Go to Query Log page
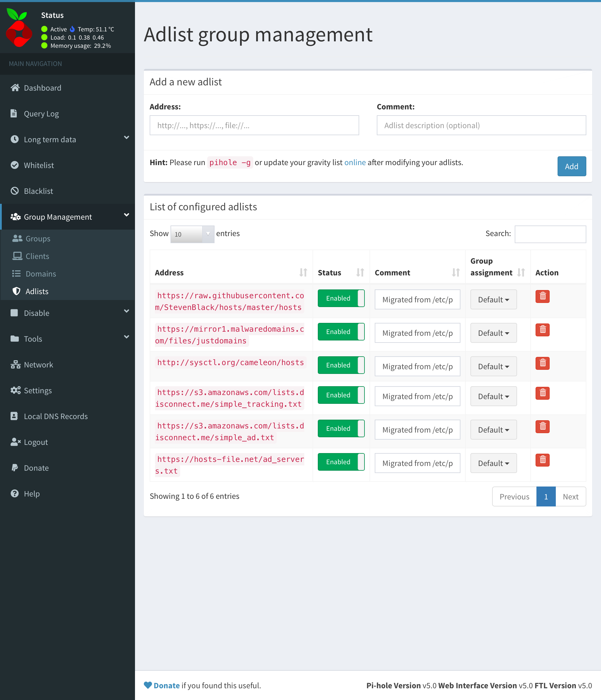The image size is (601, 700). tap(41, 114)
